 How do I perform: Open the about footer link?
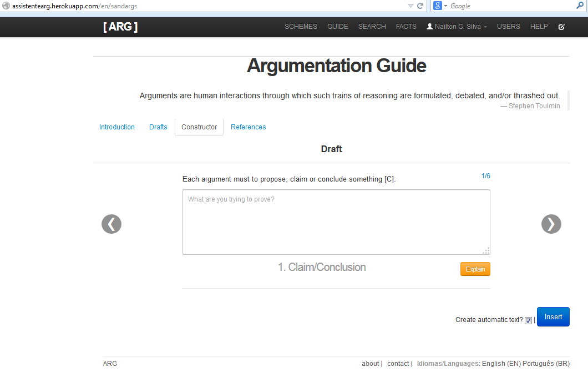coord(370,363)
